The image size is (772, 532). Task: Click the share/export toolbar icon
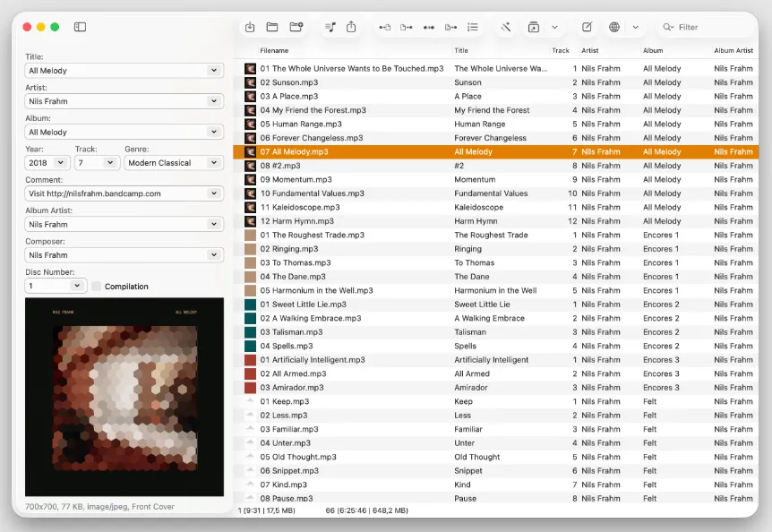(x=351, y=27)
